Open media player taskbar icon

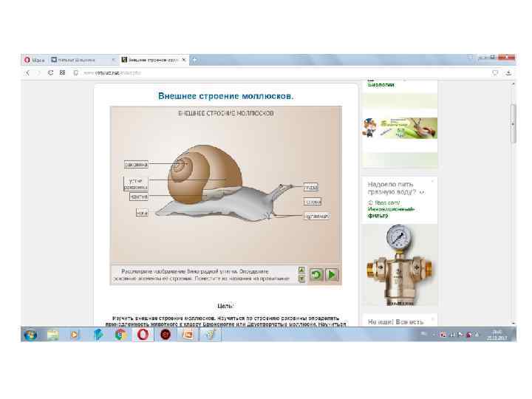[75, 335]
